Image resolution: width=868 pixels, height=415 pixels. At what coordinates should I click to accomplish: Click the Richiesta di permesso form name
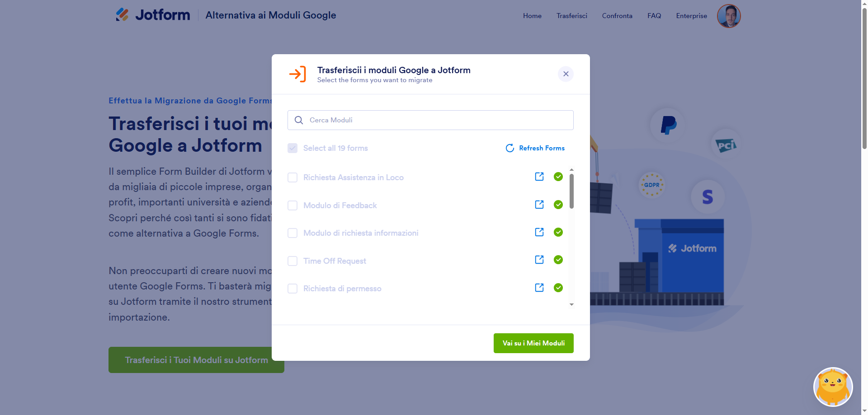[x=342, y=289]
